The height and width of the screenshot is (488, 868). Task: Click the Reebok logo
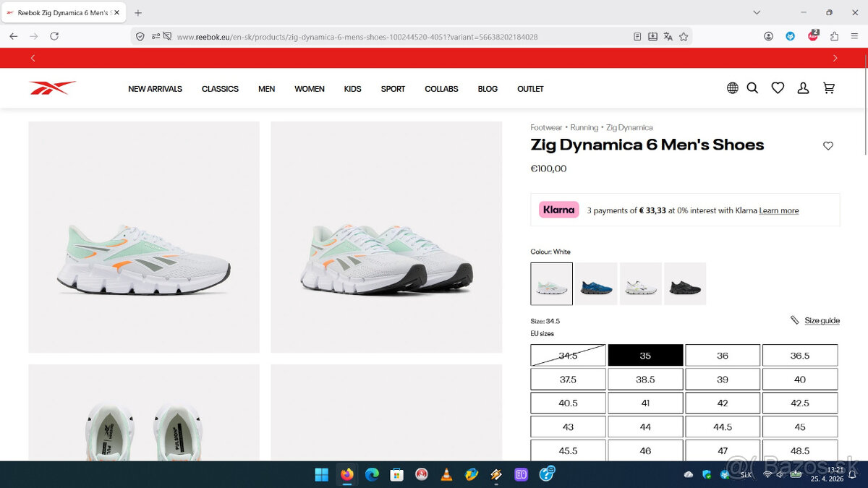(x=52, y=88)
